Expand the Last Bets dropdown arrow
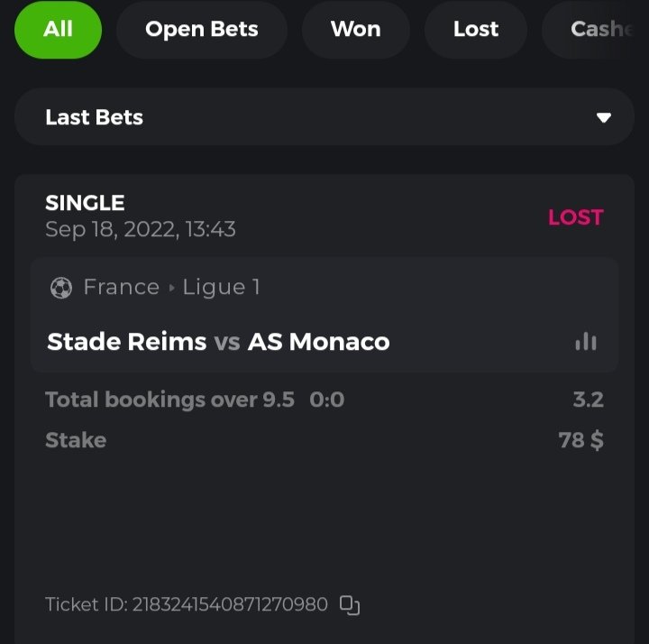The image size is (649, 644). pos(604,117)
